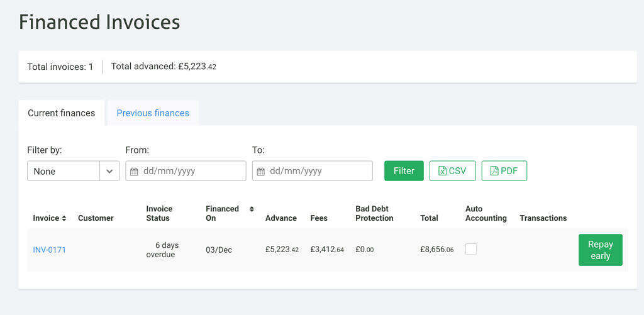Viewport: 644px width, 315px height.
Task: Select the Current finances tab
Action: point(62,113)
